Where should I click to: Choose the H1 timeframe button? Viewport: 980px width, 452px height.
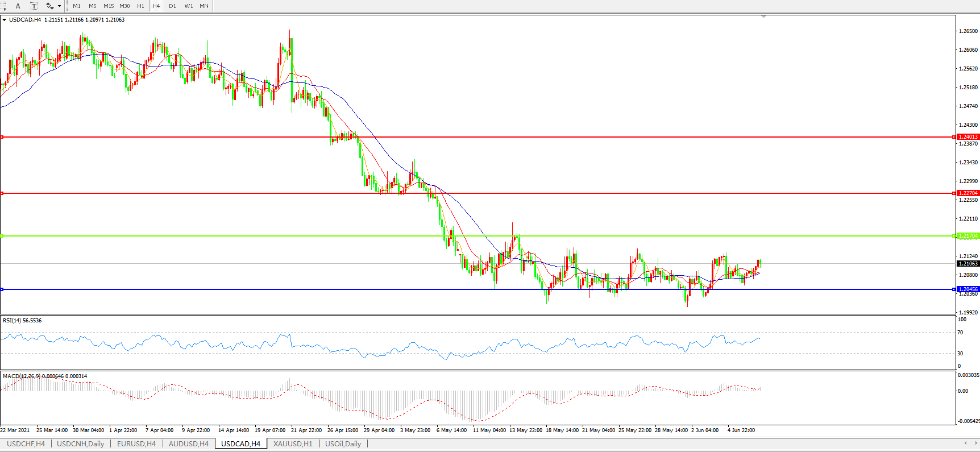click(x=140, y=6)
